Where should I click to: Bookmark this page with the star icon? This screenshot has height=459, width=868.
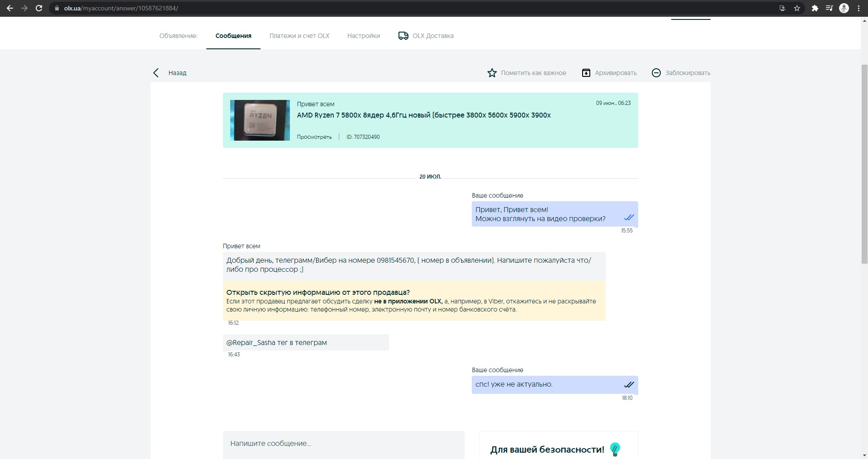tap(797, 8)
